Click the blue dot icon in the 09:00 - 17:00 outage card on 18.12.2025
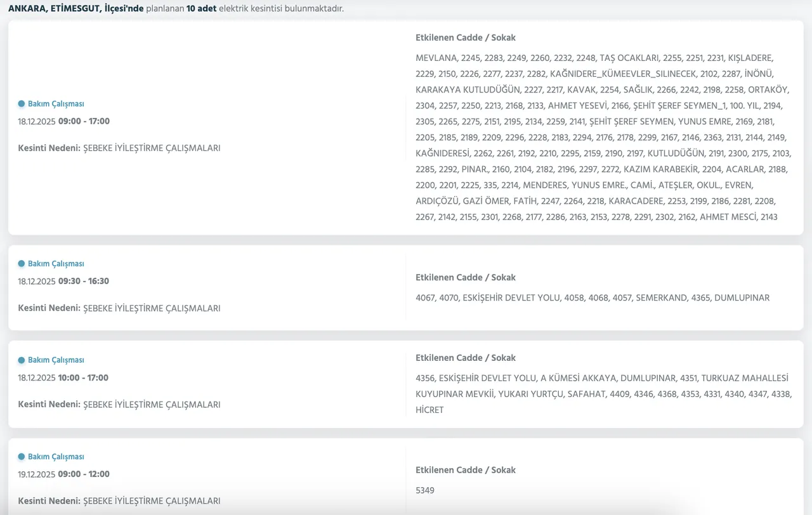Screen dimensions: 812x515 coord(22,104)
